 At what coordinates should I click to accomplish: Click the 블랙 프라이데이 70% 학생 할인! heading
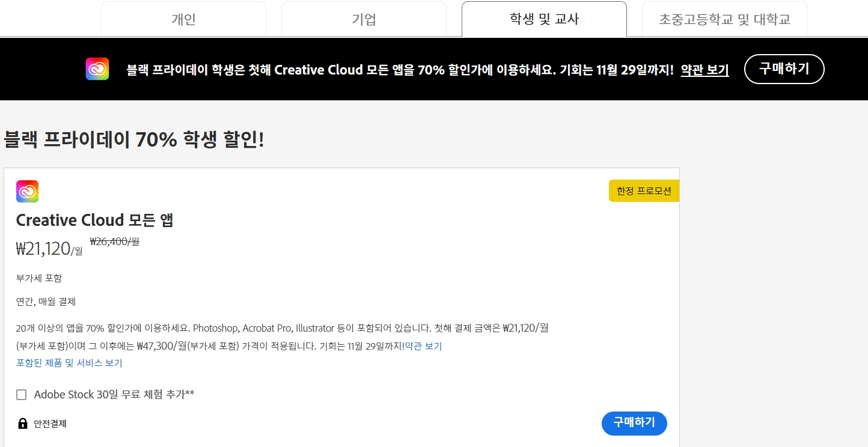(x=134, y=140)
